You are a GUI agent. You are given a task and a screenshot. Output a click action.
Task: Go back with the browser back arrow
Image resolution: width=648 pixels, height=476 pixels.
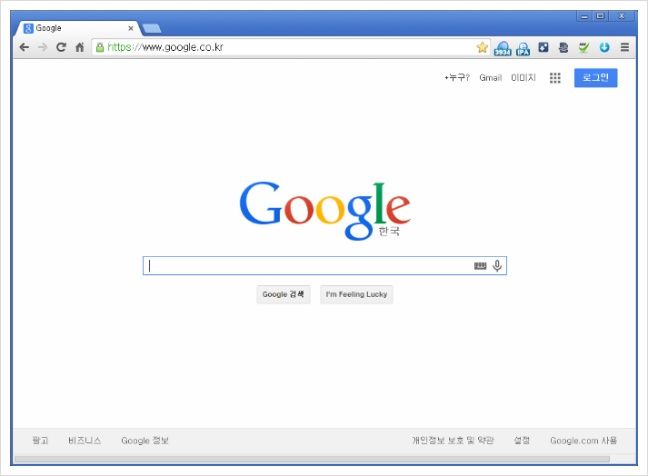[x=24, y=47]
